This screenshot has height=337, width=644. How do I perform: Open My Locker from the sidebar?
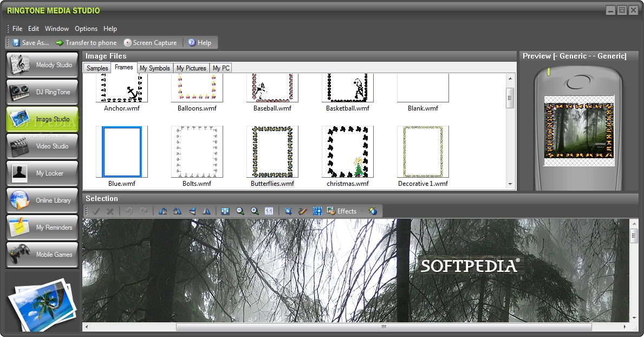pos(42,173)
